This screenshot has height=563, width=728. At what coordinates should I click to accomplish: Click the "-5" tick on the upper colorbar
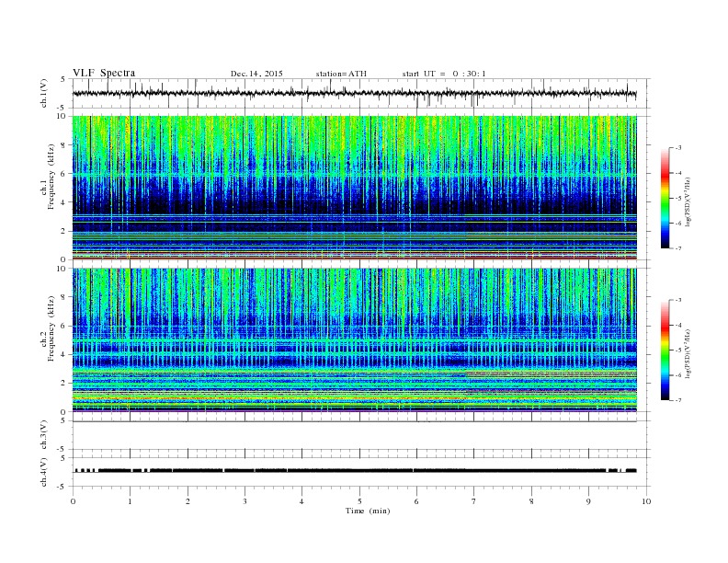[x=678, y=199]
